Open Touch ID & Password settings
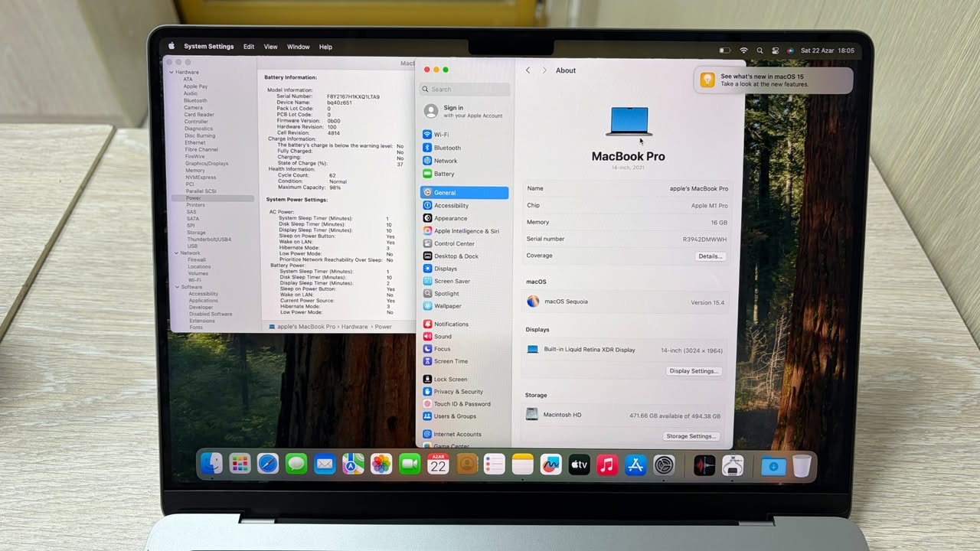The height and width of the screenshot is (551, 980). click(465, 404)
